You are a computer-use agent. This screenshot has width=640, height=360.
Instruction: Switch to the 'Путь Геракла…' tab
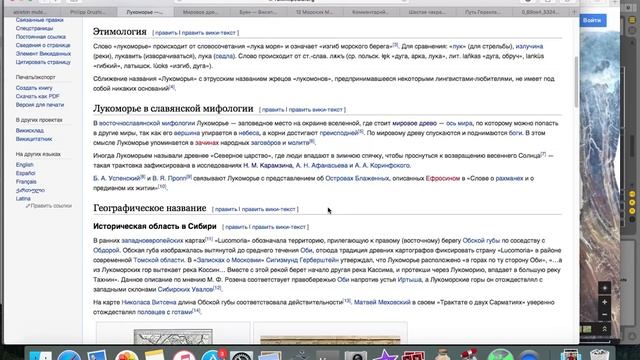pyautogui.click(x=483, y=12)
